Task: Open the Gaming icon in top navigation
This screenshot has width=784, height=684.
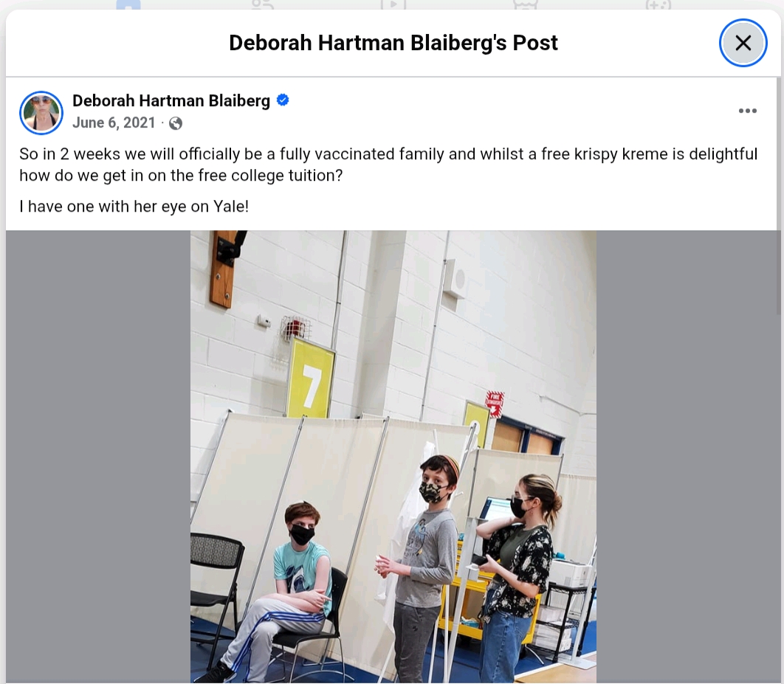Action: pos(658,5)
